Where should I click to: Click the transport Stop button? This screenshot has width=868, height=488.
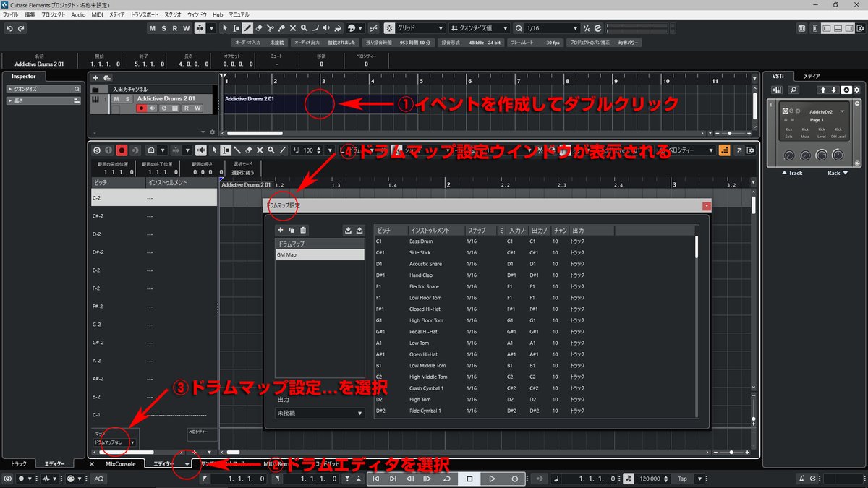469,479
